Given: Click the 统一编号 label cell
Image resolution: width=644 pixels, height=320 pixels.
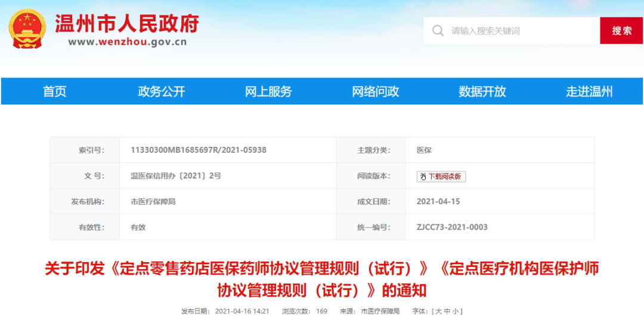Looking at the screenshot, I should tap(371, 227).
